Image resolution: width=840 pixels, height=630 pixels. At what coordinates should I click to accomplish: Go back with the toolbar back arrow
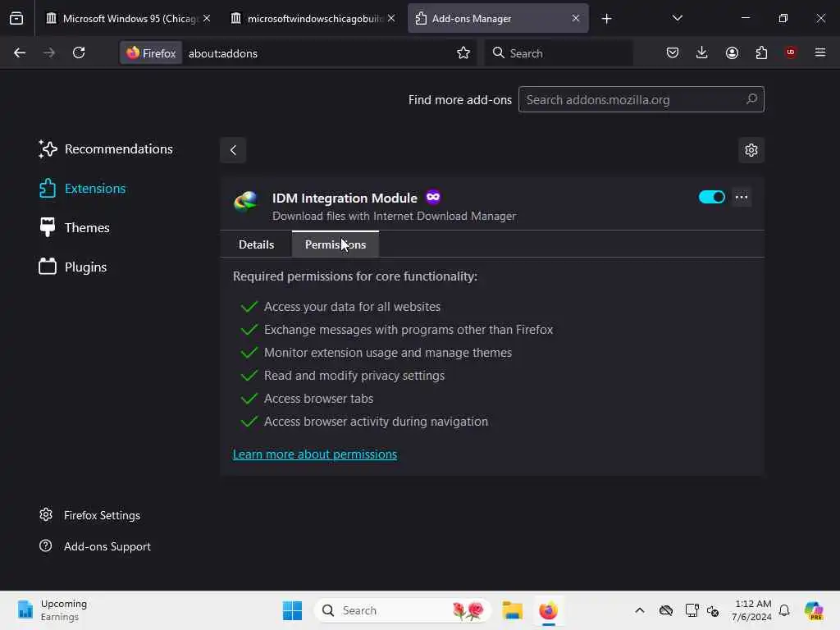point(20,52)
